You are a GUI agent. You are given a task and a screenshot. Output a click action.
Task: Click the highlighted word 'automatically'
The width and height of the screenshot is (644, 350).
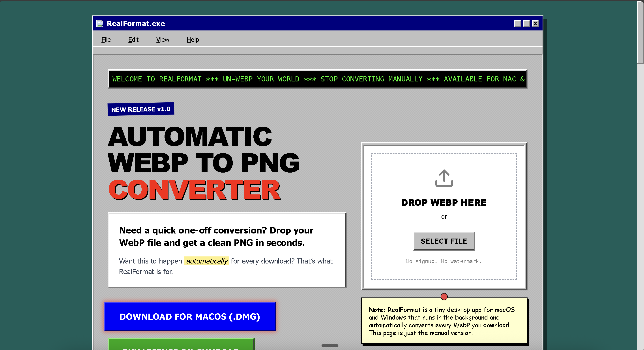(206, 261)
